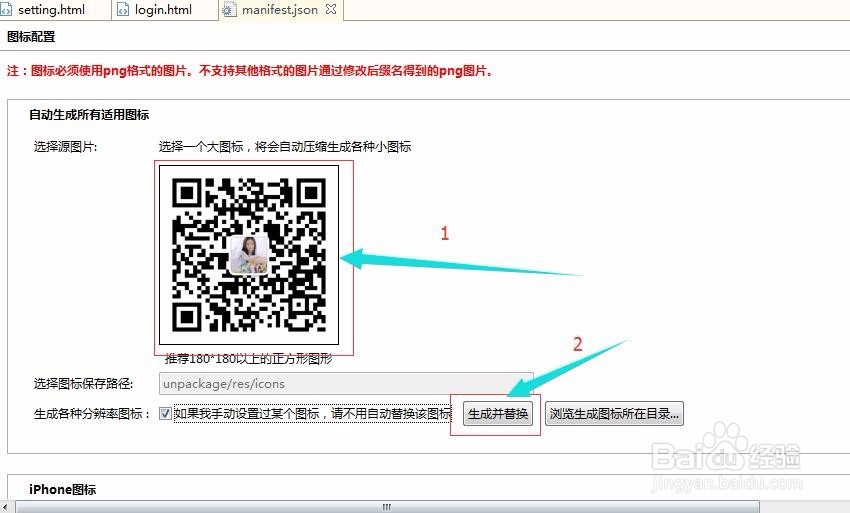This screenshot has width=850, height=513.
Task: Select the manifest.json tab
Action: [280, 10]
